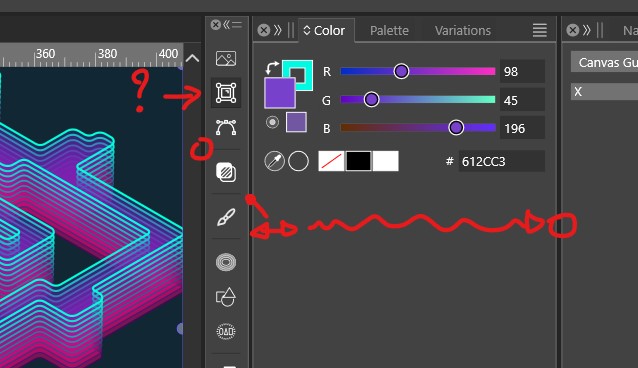
Task: Pick a color with the eyedropper icon
Action: click(275, 161)
